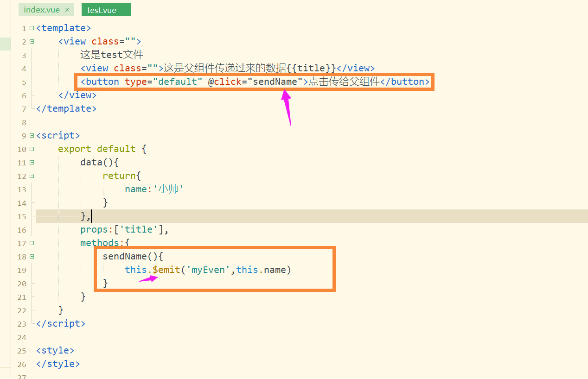Collapse the methods block on line 17
Viewport: 588px width, 379px height.
coord(32,243)
